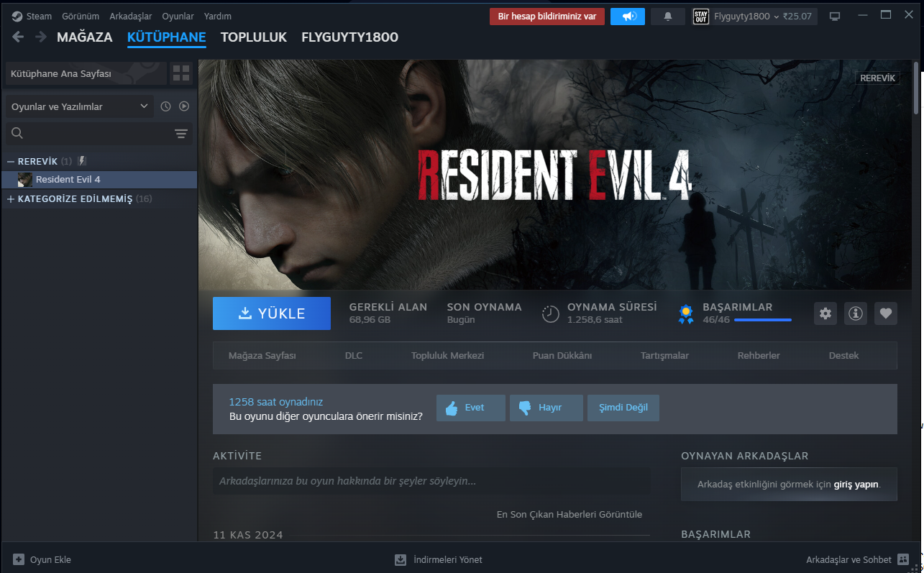Open the Flyguyty1800 account dropdown
This screenshot has height=573, width=924.
754,17
